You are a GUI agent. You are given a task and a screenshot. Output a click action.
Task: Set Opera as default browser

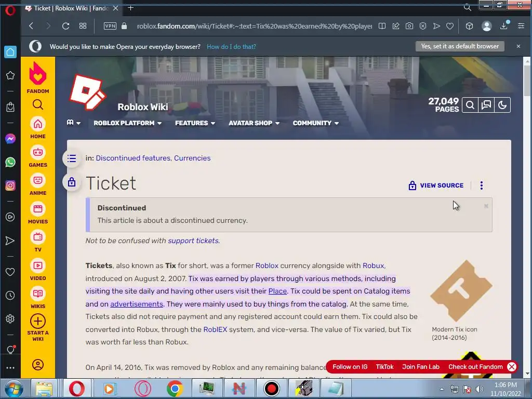[x=460, y=46]
